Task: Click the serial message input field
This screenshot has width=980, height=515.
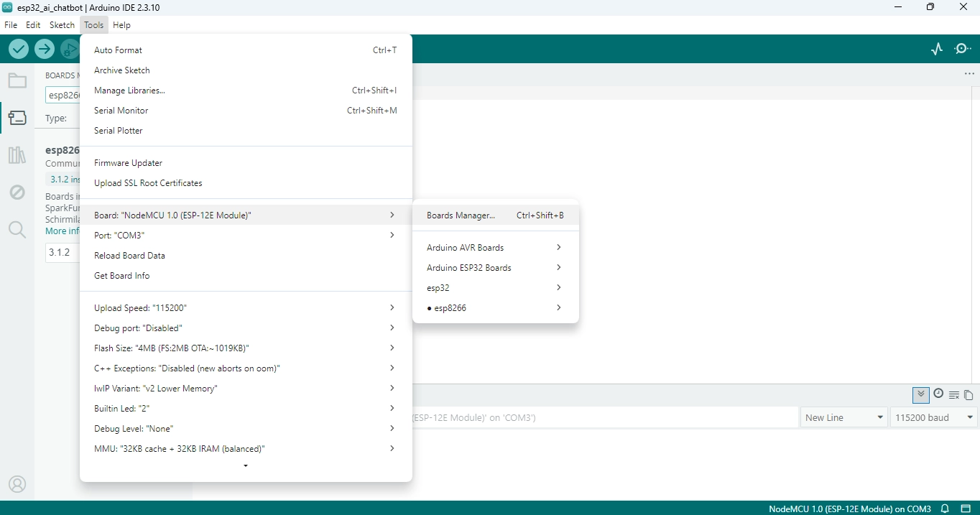Action: 604,417
